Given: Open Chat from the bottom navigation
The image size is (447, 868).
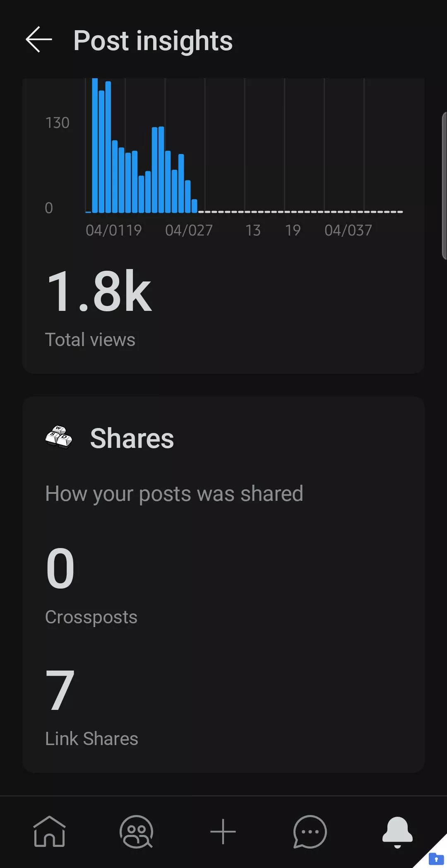Looking at the screenshot, I should [x=310, y=831].
